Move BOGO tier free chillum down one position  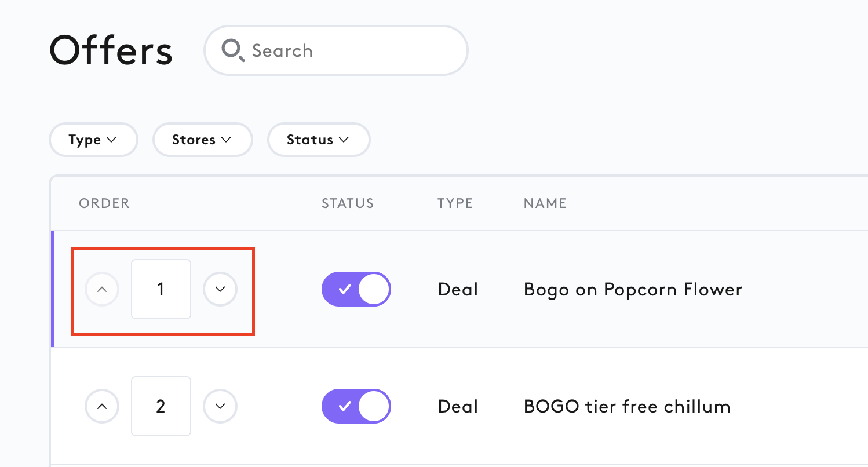220,406
